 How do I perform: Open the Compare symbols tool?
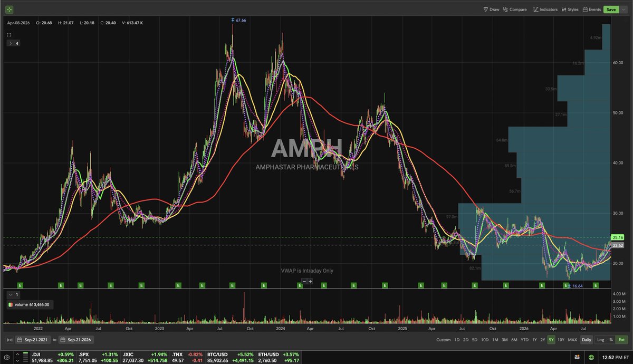pos(515,9)
